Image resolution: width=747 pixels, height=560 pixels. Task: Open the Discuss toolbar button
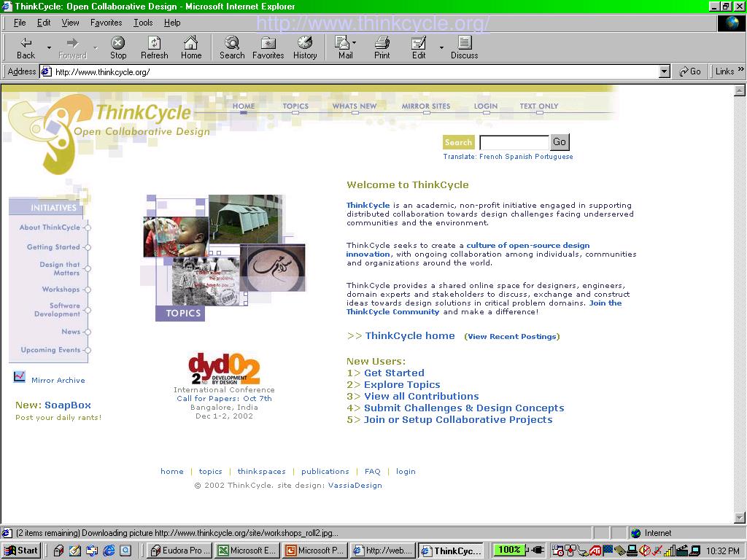(x=464, y=47)
